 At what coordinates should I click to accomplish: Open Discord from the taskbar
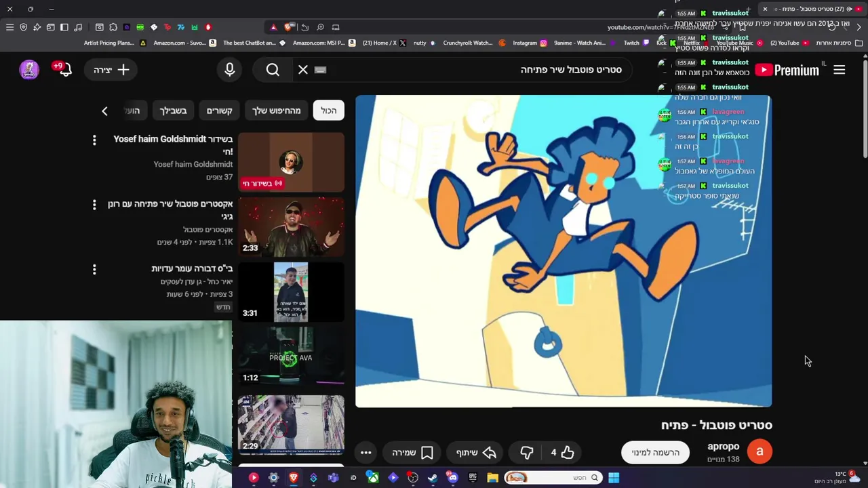coord(452,478)
